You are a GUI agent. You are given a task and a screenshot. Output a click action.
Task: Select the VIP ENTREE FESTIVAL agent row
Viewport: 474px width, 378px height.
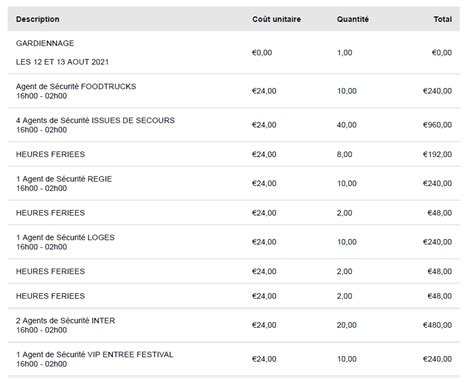click(x=234, y=359)
